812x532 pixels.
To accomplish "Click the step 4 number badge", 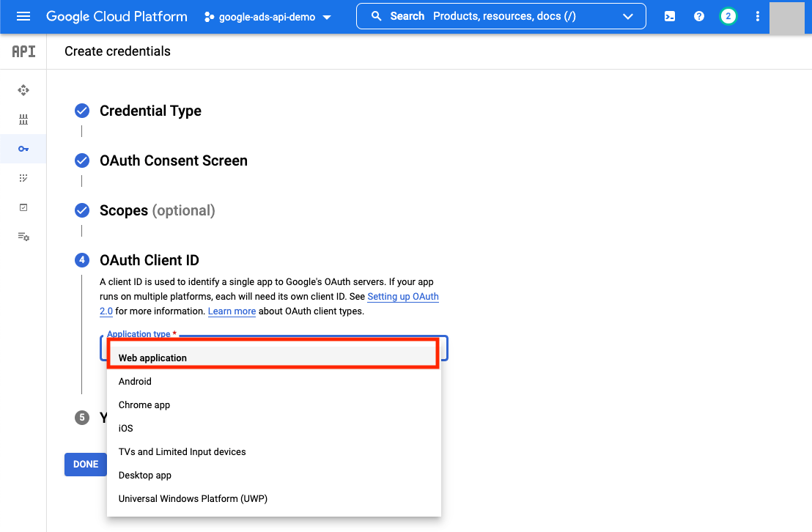I will click(82, 260).
